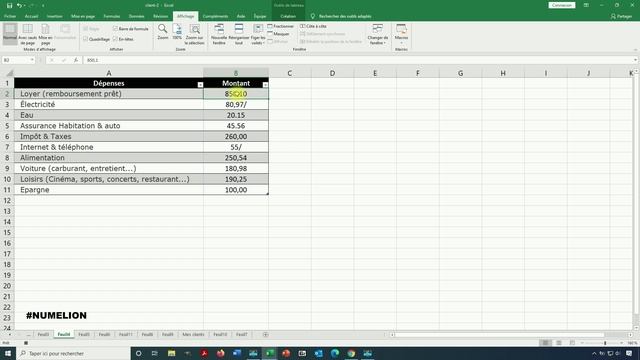This screenshot has height=360, width=640.
Task: Select Avec sauts de page view
Action: pyautogui.click(x=28, y=34)
